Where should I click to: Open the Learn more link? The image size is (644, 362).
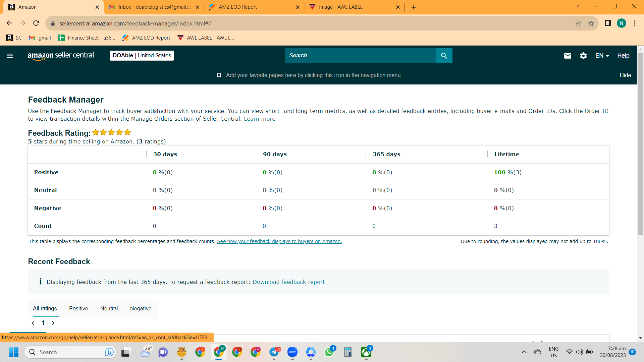coord(260,119)
